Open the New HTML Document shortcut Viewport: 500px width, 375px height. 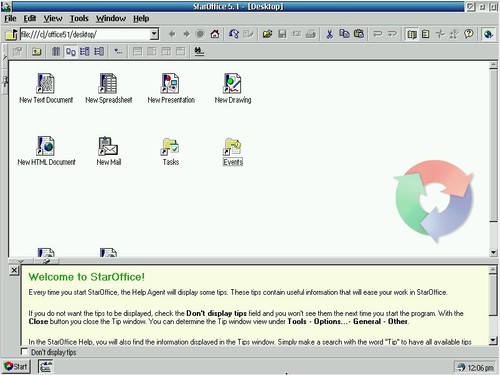(46, 151)
